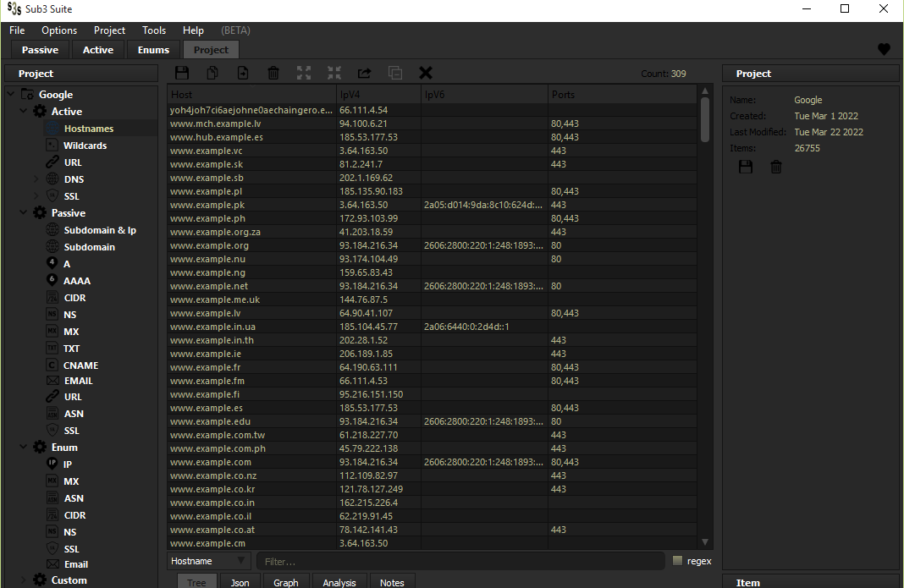Select URL under the Active section
904x588 pixels.
73,162
